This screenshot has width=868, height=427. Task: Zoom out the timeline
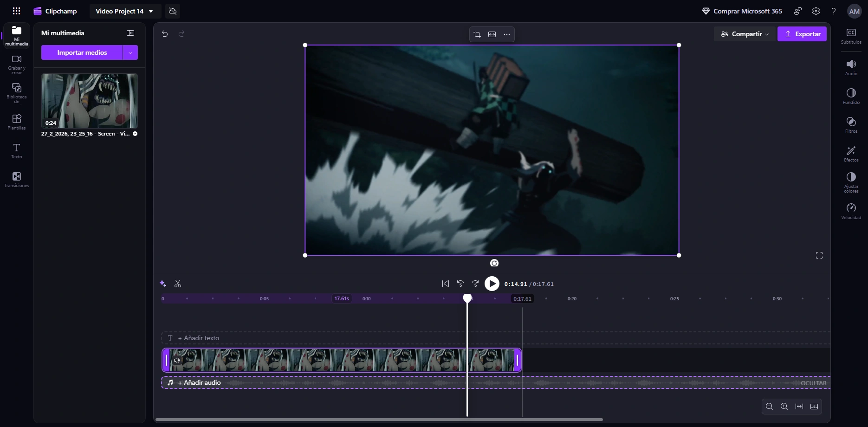769,407
